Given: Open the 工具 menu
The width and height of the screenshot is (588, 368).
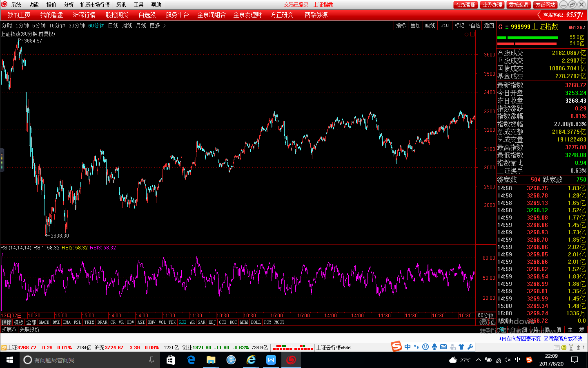Looking at the screenshot, I should pos(139,4).
